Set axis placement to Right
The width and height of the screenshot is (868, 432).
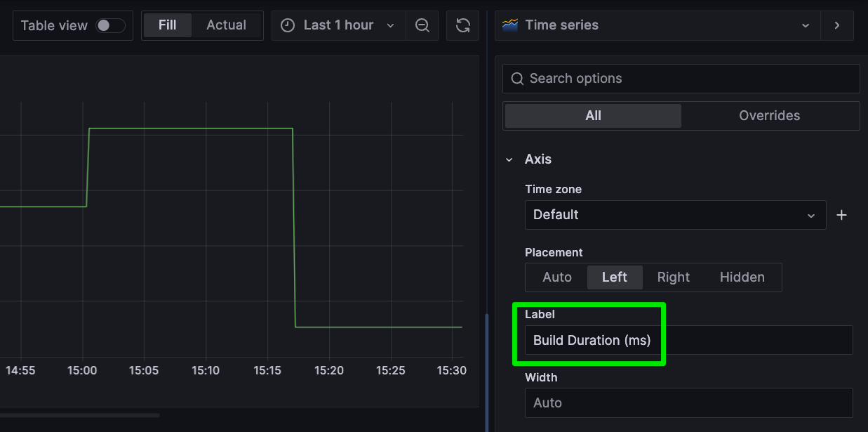coord(674,277)
